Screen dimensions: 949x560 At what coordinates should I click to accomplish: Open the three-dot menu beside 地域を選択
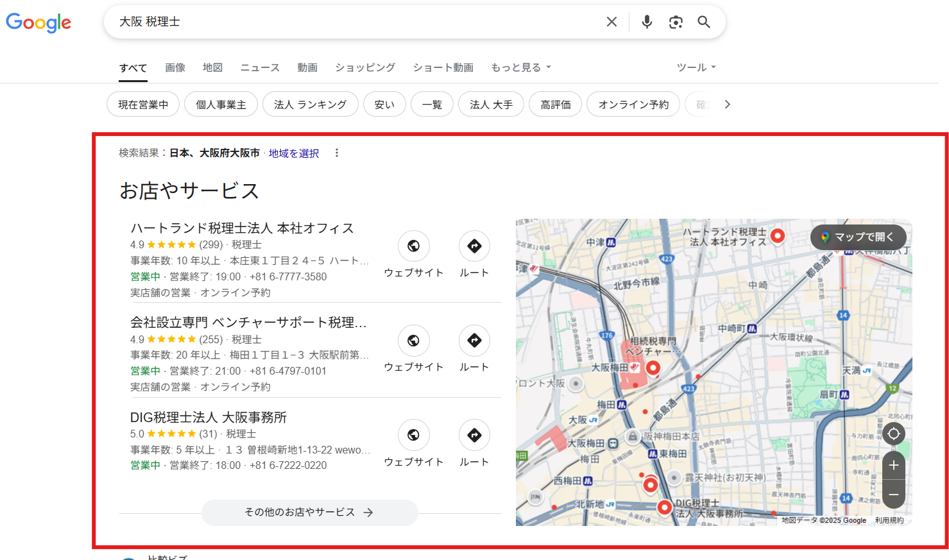coord(337,153)
